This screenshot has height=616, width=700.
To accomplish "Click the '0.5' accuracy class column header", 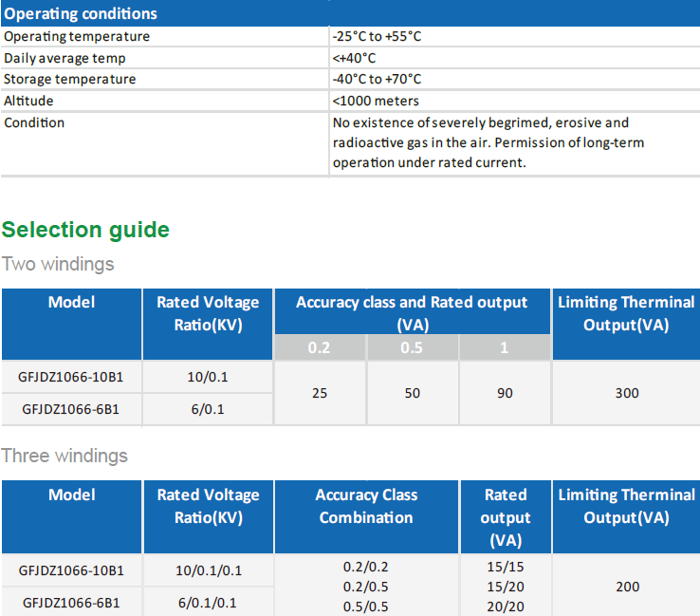I will (x=412, y=347).
